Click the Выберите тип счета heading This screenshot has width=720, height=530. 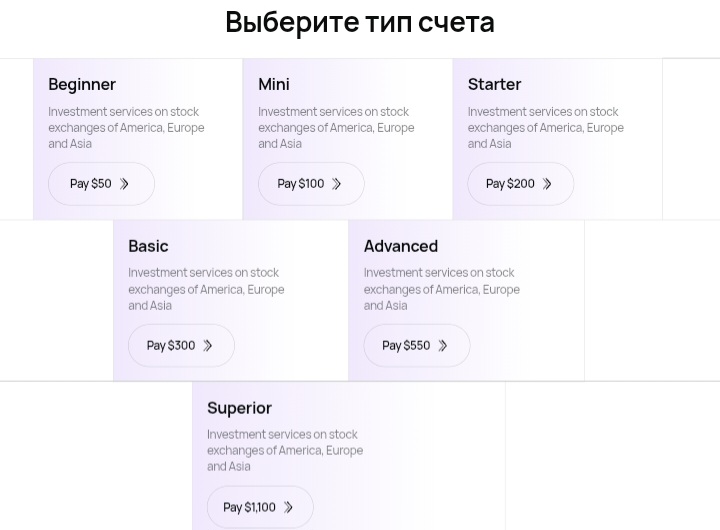[x=360, y=22]
